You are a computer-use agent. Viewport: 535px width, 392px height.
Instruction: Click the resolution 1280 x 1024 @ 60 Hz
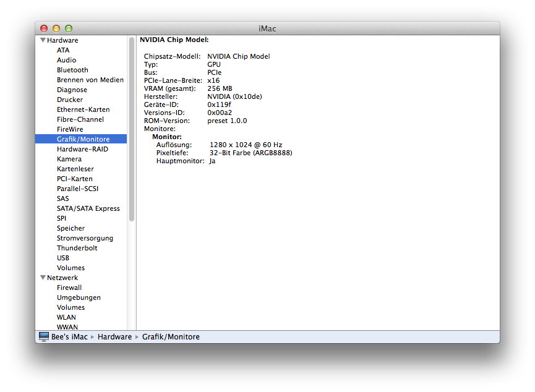[x=246, y=145]
